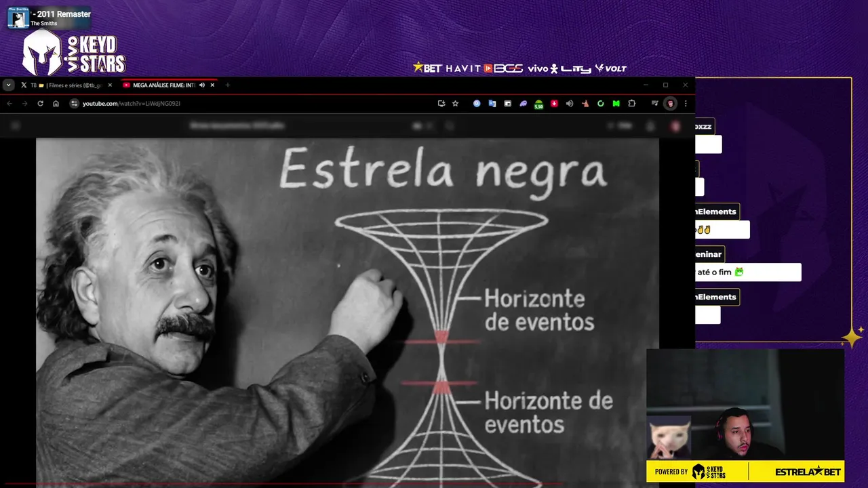Open the green circular refresh extension
868x488 pixels.
click(x=601, y=104)
